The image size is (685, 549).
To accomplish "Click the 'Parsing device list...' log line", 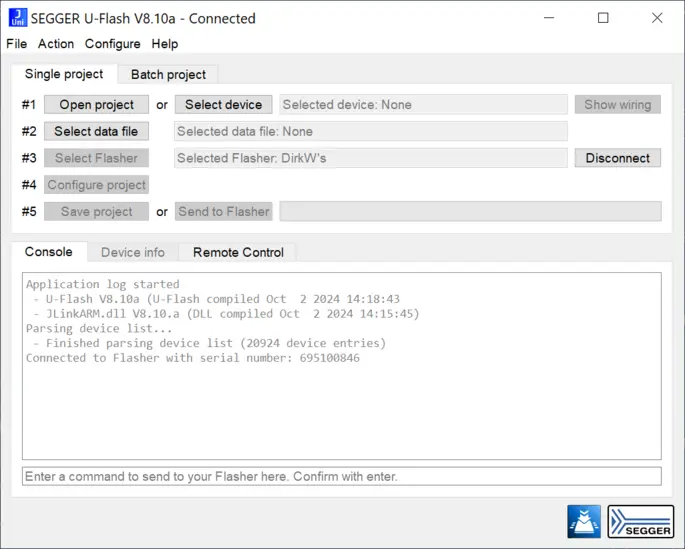I will click(99, 328).
